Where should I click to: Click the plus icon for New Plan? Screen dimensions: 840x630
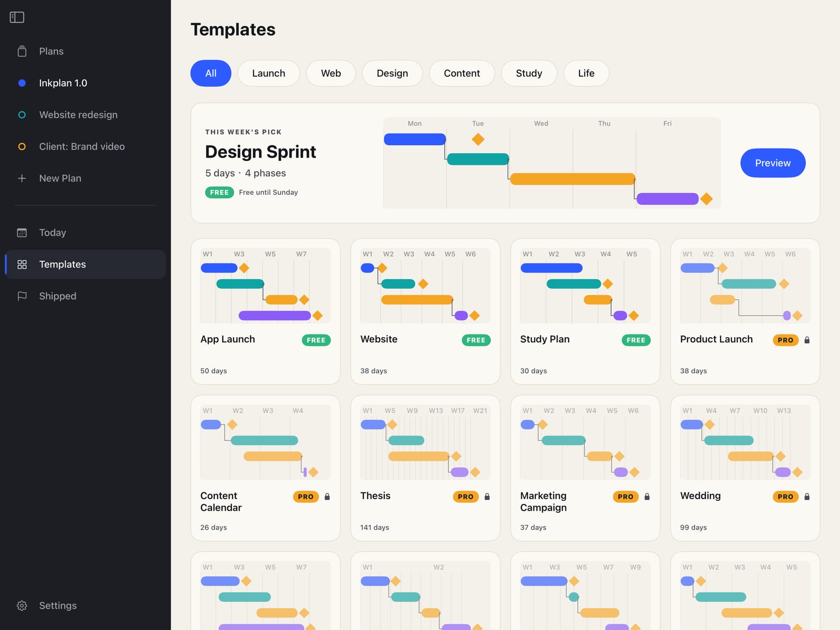coord(22,178)
